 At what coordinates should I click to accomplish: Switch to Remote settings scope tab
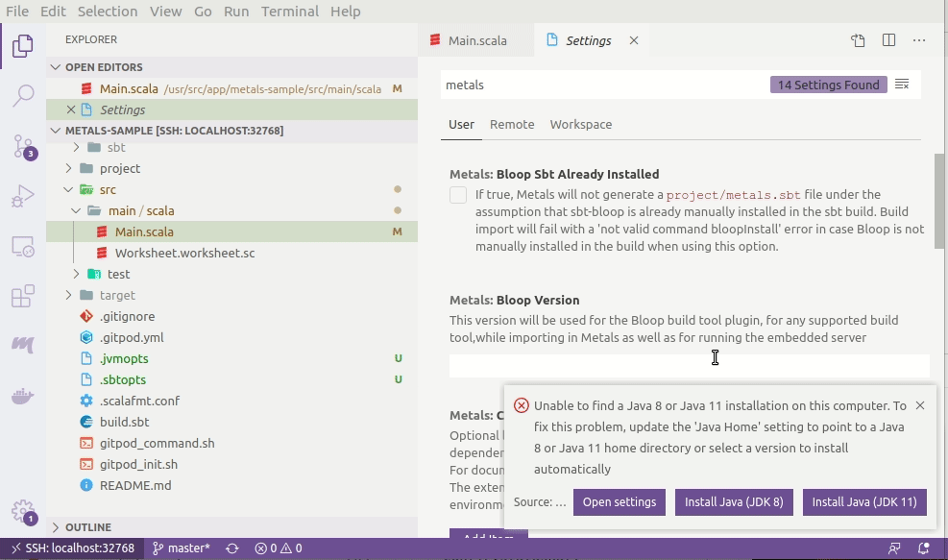(x=512, y=125)
